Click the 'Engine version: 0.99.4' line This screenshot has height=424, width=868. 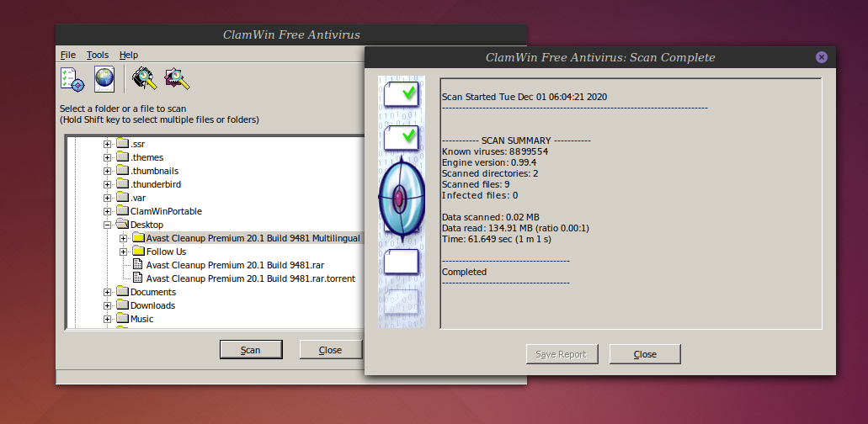[x=489, y=162]
